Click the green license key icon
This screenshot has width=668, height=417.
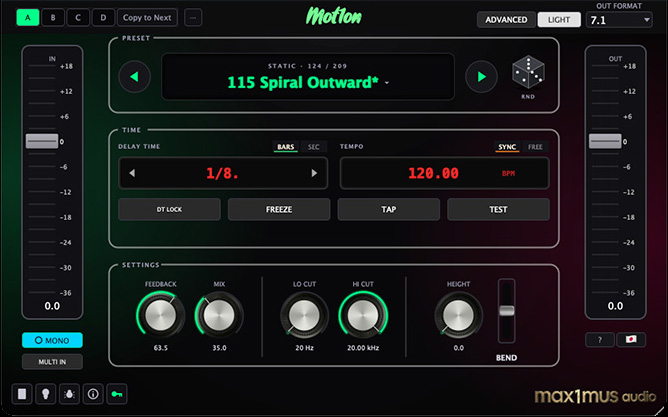click(117, 394)
